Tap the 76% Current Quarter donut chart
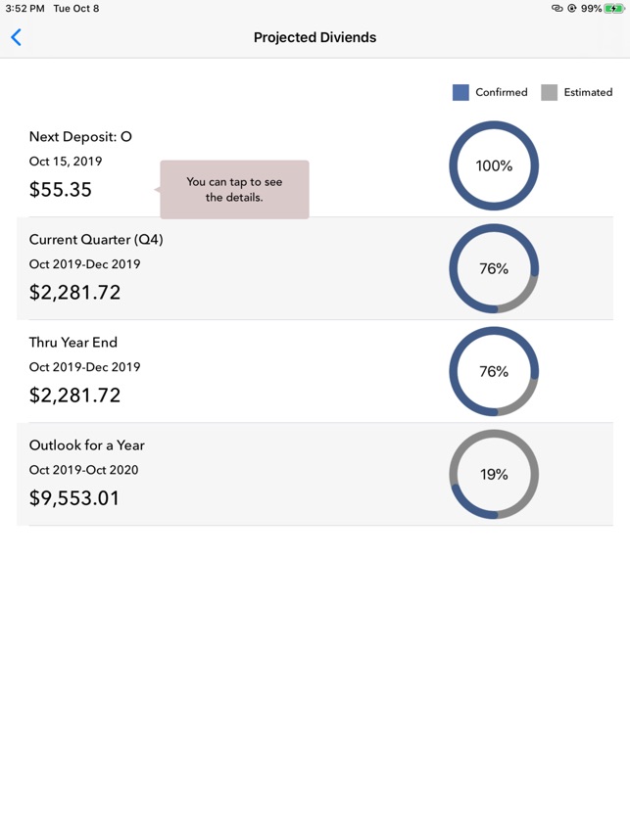 (493, 268)
